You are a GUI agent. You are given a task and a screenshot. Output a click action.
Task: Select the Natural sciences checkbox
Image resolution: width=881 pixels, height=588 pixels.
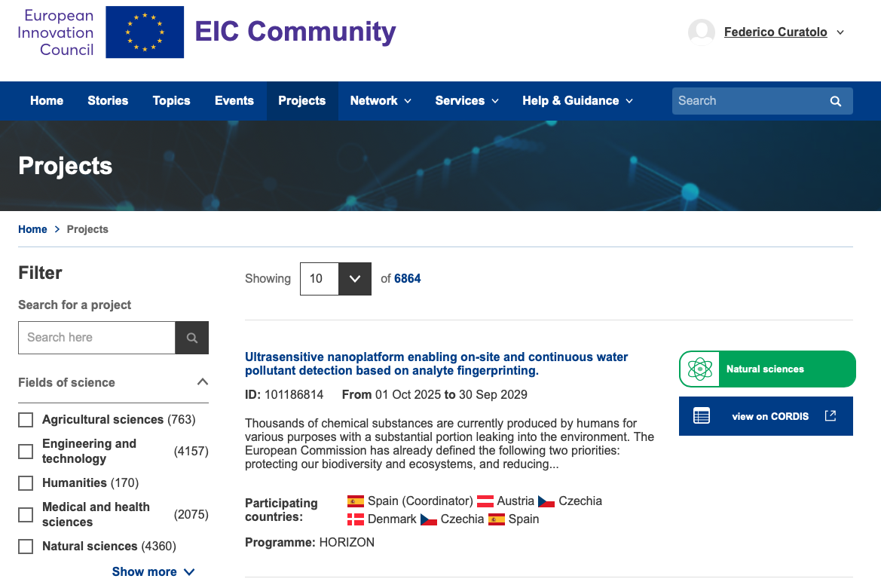pyautogui.click(x=26, y=547)
